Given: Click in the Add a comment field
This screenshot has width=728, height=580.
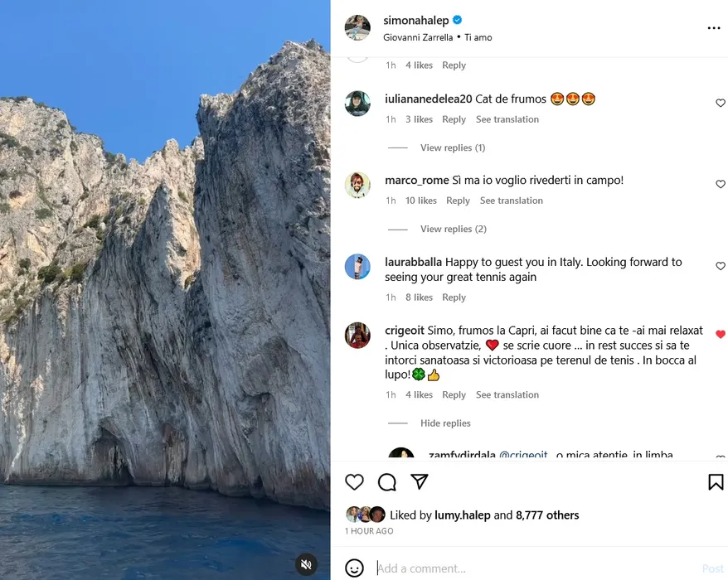Looking at the screenshot, I should (x=531, y=568).
